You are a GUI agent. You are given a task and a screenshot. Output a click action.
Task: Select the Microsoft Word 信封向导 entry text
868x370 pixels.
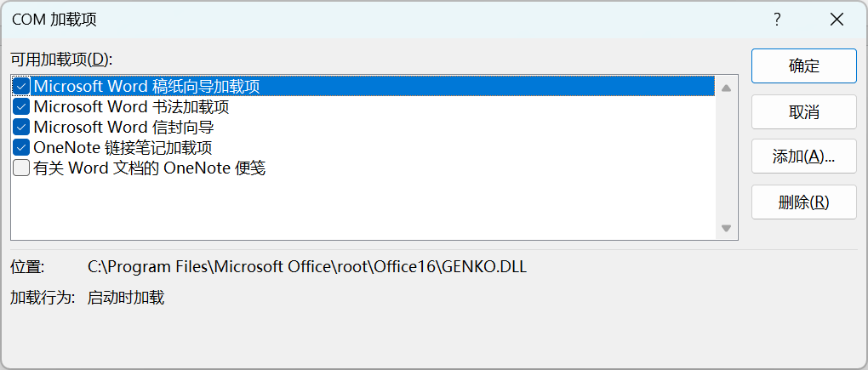click(x=123, y=128)
